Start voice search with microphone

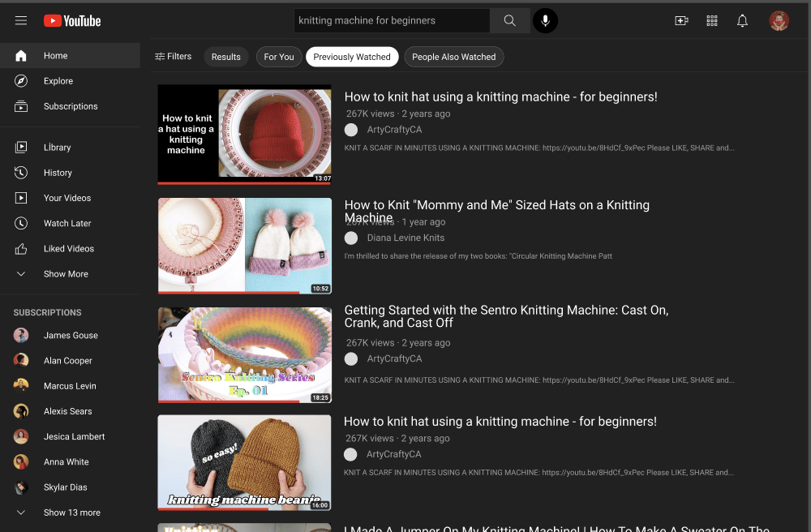tap(545, 21)
